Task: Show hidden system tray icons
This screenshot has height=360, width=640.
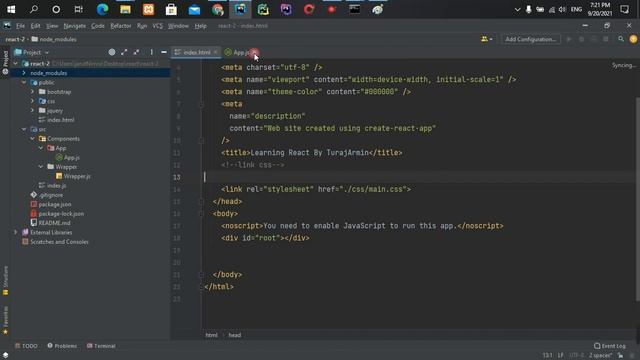Action: point(517,9)
